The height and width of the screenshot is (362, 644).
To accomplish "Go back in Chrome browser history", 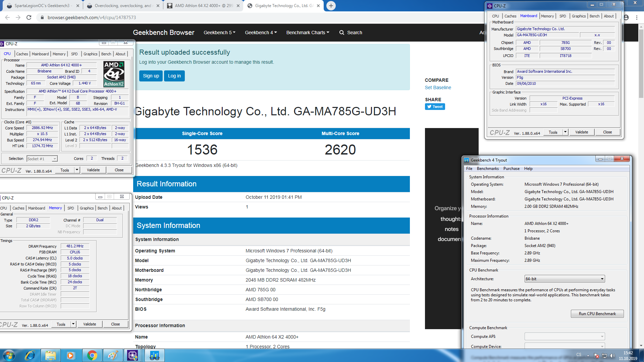I will pos(7,17).
